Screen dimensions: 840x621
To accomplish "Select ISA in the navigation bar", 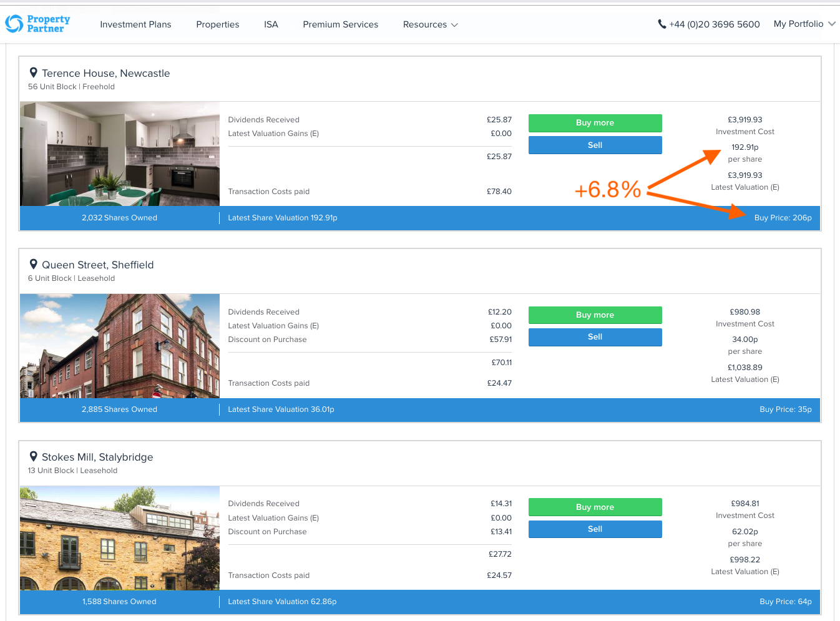I will click(271, 24).
